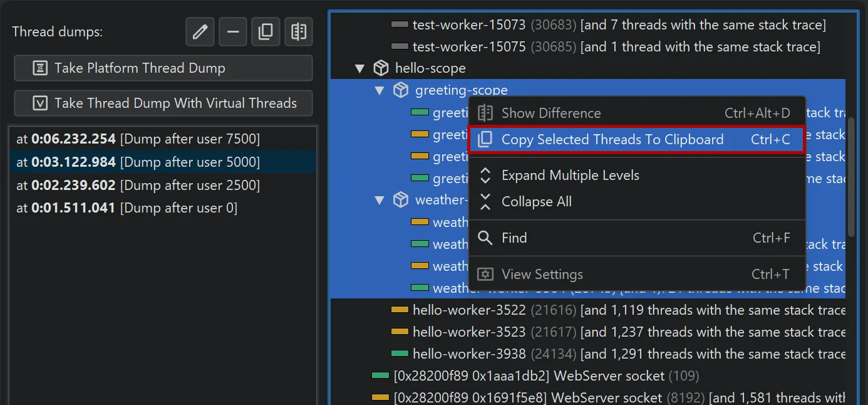This screenshot has width=868, height=405.
Task: Select WebServer socket (8192) thread row
Action: click(x=588, y=397)
